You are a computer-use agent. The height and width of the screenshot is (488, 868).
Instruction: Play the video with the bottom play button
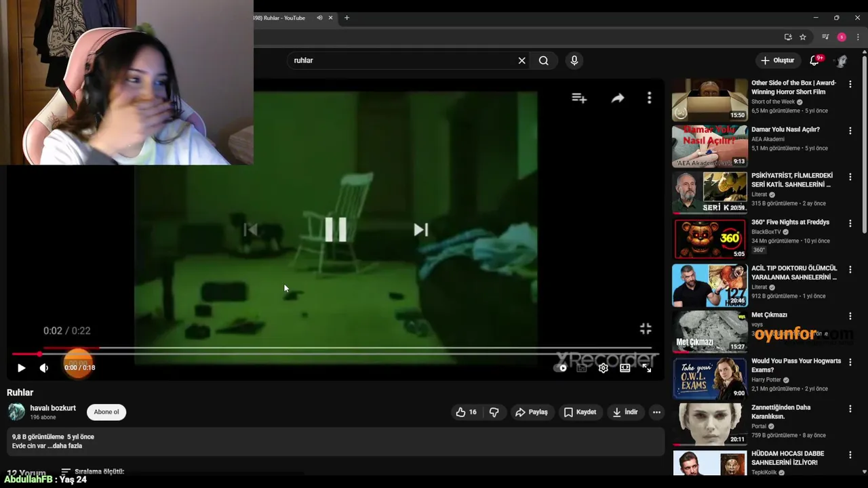tap(21, 368)
